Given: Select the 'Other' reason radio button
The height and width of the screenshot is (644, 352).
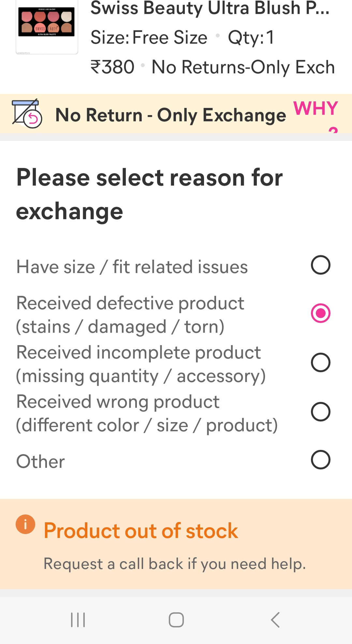Looking at the screenshot, I should click(321, 460).
